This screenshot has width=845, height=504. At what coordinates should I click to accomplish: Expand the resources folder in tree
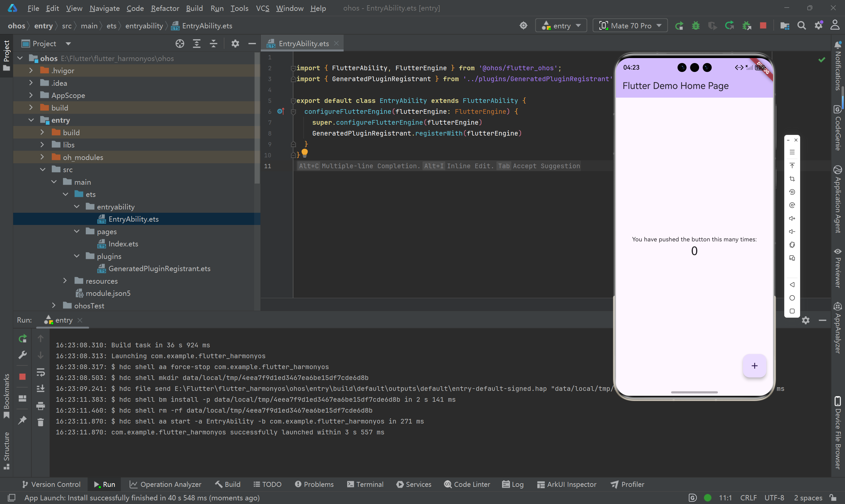pyautogui.click(x=65, y=281)
